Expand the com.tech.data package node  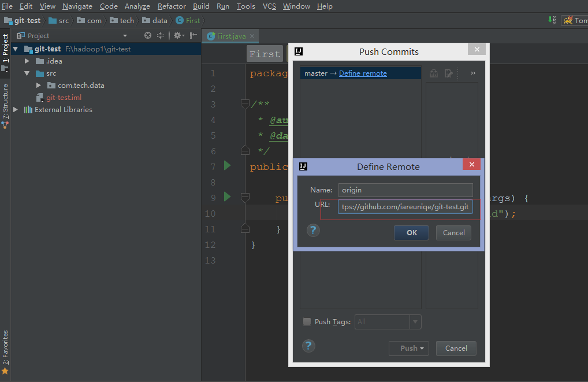[x=38, y=85]
